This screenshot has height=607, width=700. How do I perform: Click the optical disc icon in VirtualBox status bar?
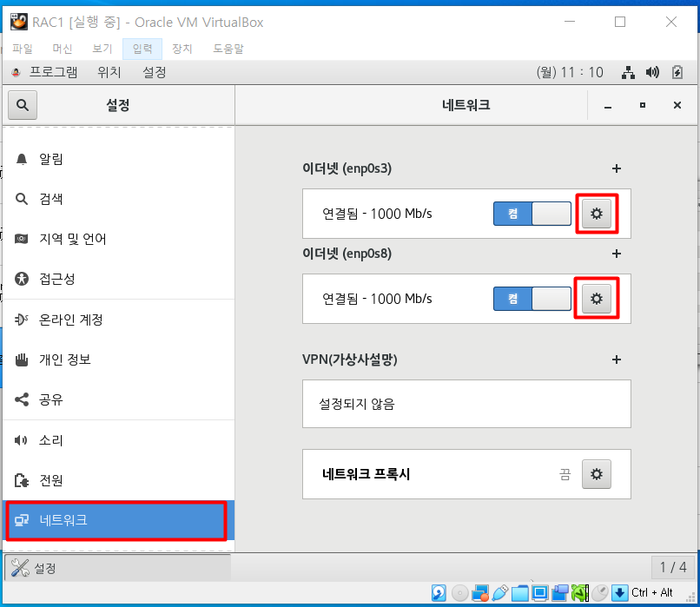pyautogui.click(x=459, y=593)
